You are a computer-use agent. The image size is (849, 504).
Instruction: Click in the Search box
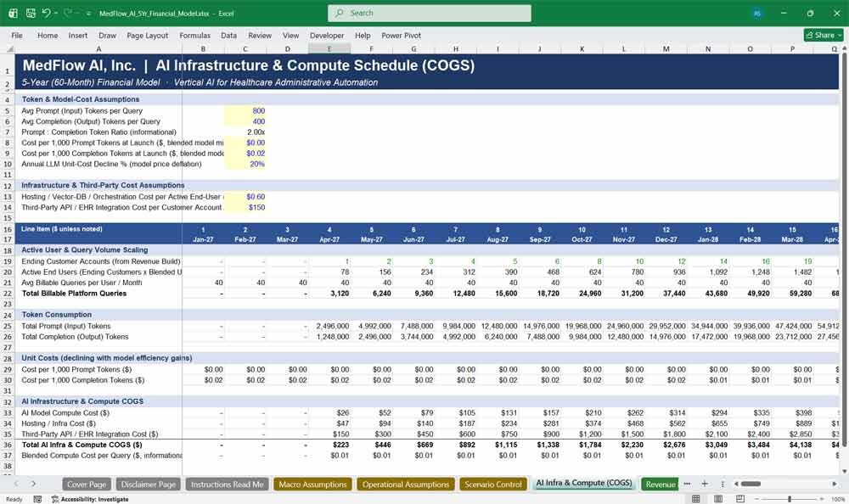[x=430, y=13]
